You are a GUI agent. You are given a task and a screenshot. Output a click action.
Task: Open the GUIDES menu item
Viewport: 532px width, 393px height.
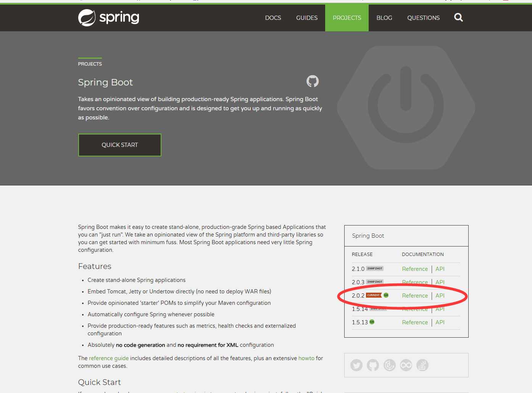coord(307,18)
